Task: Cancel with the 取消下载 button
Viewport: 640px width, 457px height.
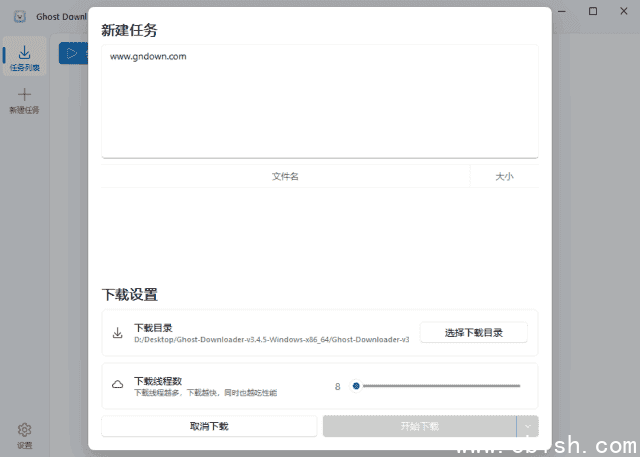Action: (x=209, y=426)
